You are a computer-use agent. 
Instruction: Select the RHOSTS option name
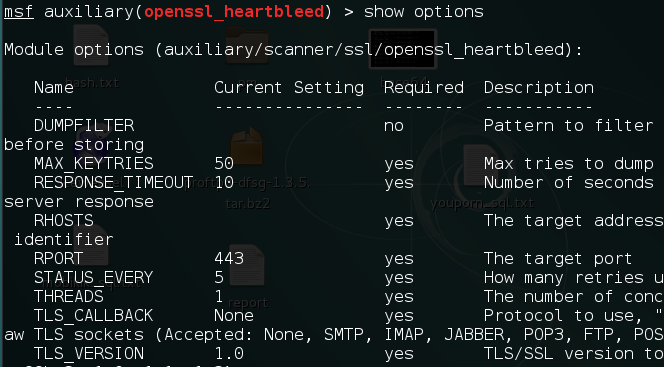[64, 221]
